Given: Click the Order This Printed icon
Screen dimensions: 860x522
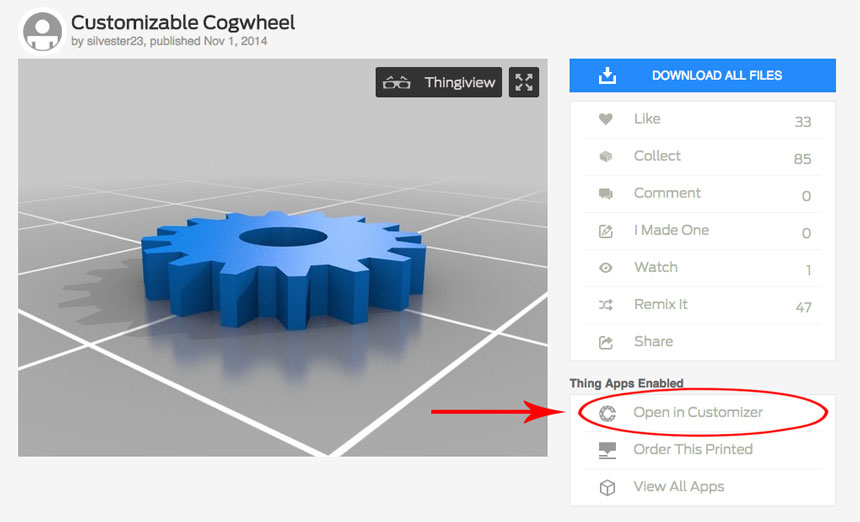Looking at the screenshot, I should [x=606, y=450].
